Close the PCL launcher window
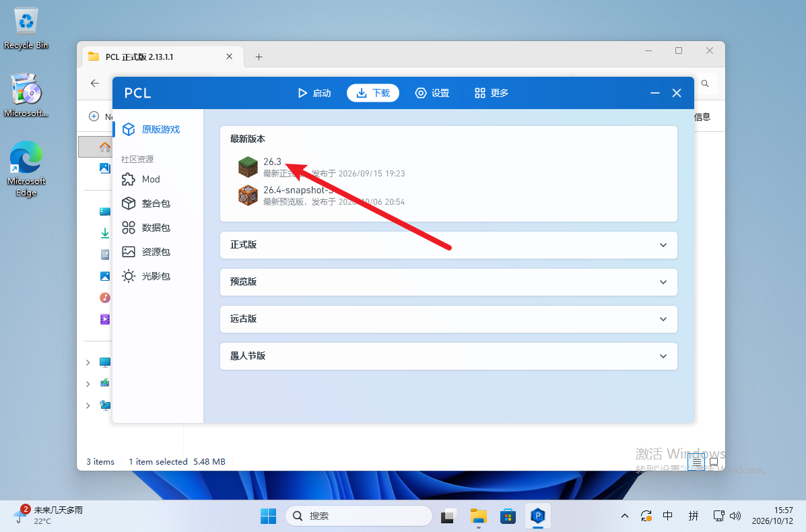This screenshot has width=806, height=532. (677, 93)
